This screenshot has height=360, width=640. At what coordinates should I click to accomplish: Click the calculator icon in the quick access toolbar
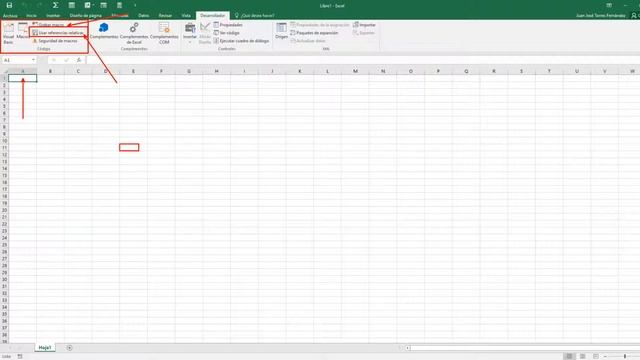pyautogui.click(x=119, y=5)
